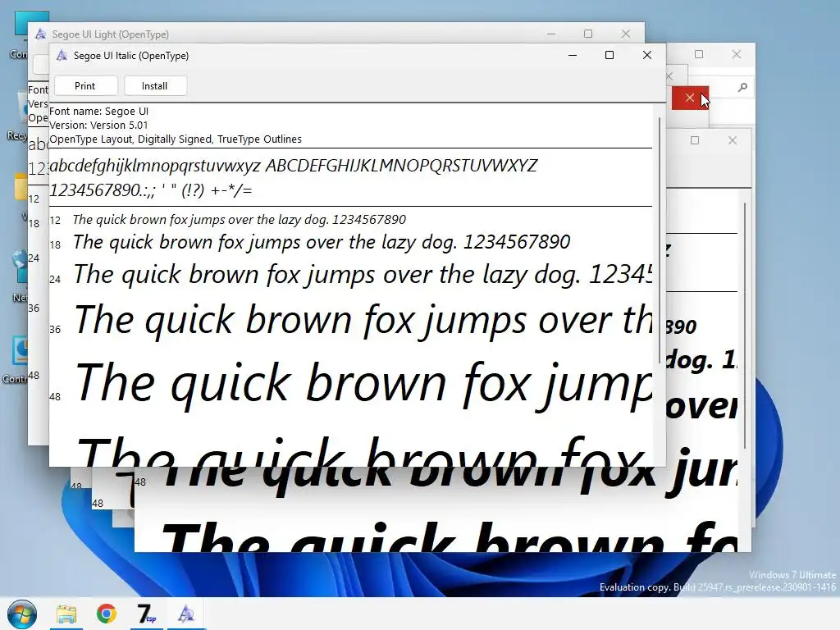
Task: Click the italic lowercase and uppercase alphabet sample line
Action: coord(294,166)
